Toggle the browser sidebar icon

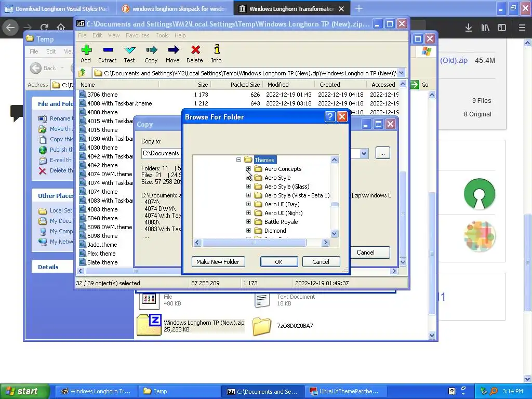pyautogui.click(x=502, y=28)
